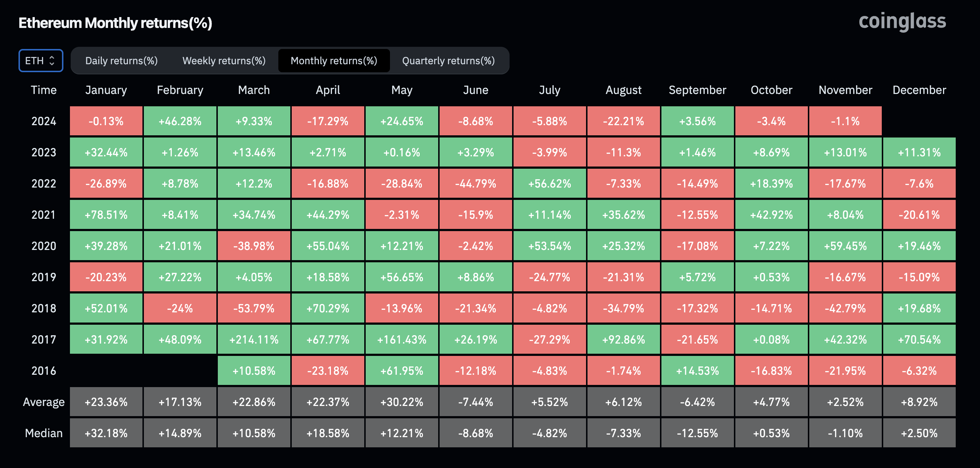Click the coinglass logo
Viewport: 980px width, 468px height.
(x=902, y=21)
